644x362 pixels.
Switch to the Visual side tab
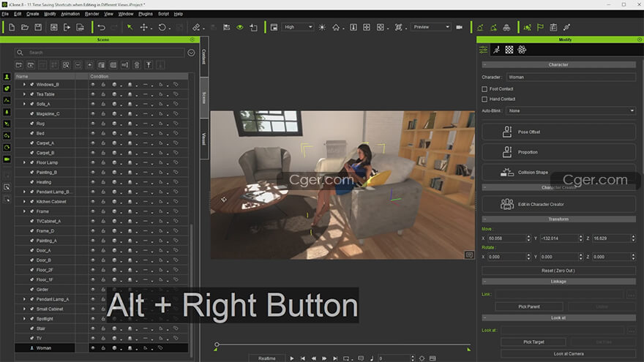pyautogui.click(x=204, y=139)
